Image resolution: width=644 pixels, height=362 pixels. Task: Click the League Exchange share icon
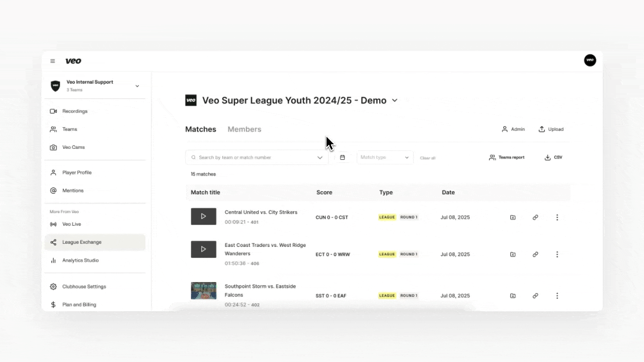(53, 242)
